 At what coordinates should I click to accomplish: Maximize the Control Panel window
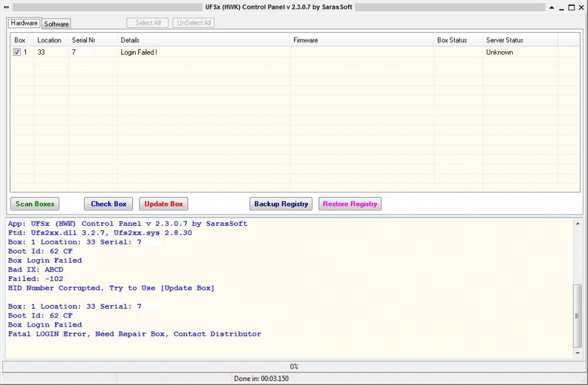coord(572,8)
